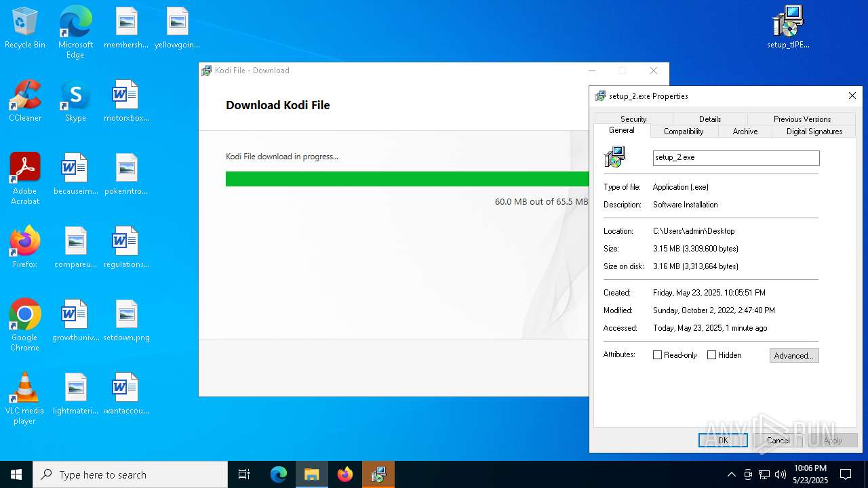Close the Kodi File - Download window
The width and height of the screenshot is (868, 488).
click(653, 70)
